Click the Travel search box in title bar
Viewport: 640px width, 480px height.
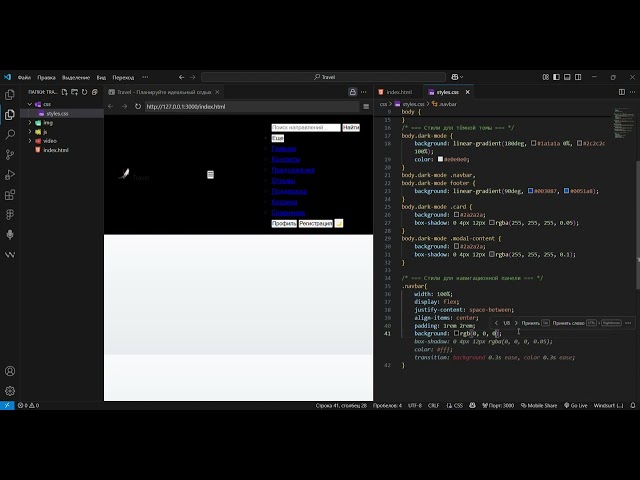(324, 77)
